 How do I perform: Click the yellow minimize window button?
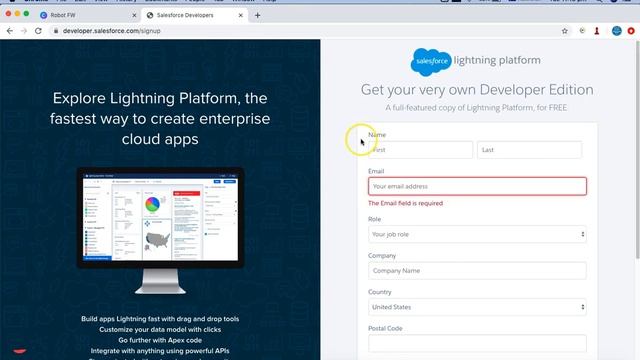(x=17, y=14)
